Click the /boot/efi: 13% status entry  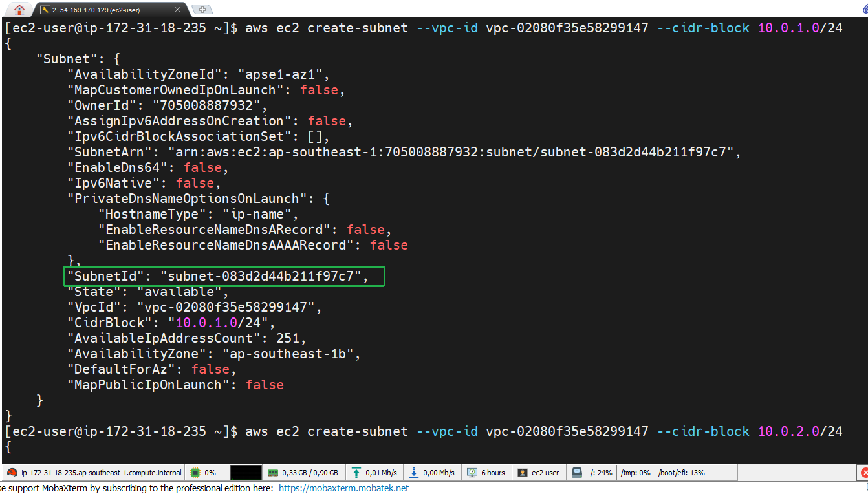click(682, 473)
